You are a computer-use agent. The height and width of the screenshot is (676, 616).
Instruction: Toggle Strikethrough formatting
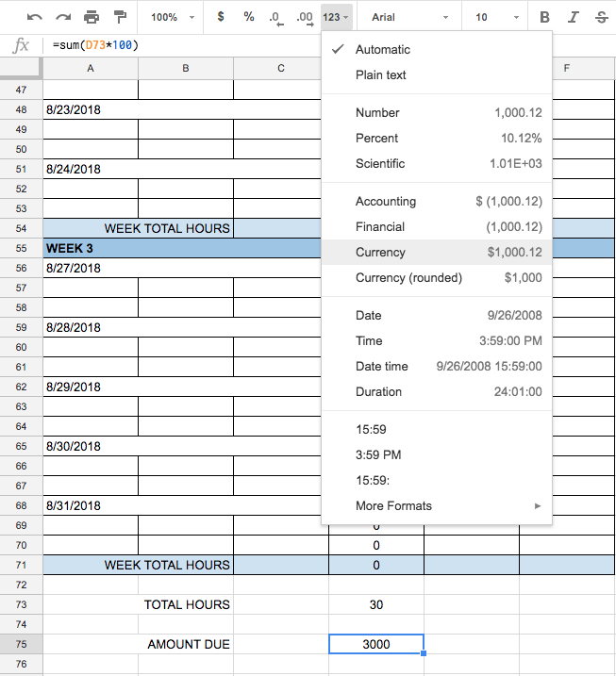tap(601, 17)
